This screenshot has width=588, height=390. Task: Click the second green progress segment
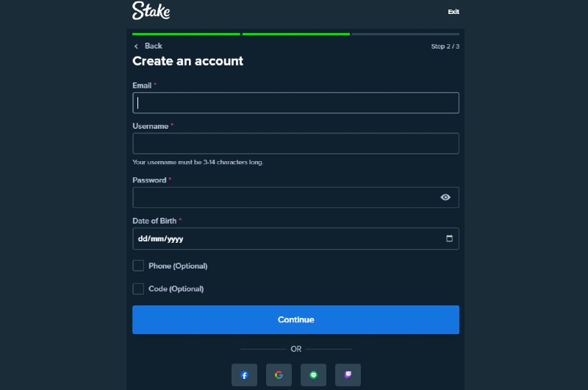coord(296,34)
